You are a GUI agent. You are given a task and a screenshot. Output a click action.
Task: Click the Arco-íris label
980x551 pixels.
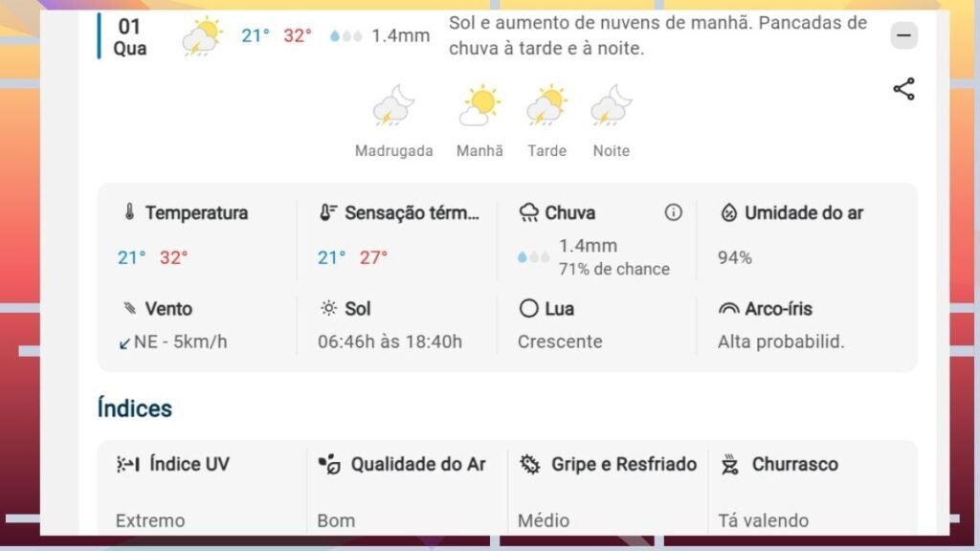[x=778, y=309]
